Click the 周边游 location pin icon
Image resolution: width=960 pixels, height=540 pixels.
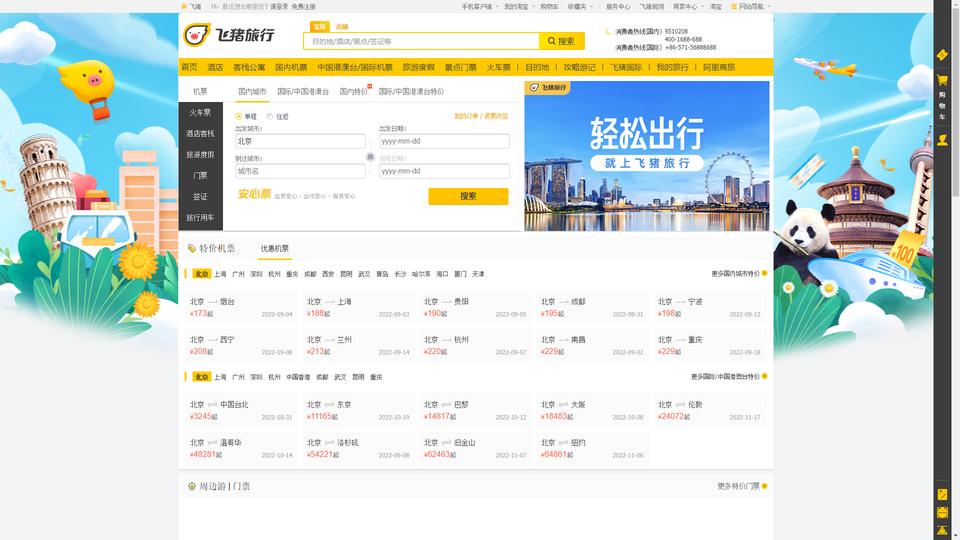pyautogui.click(x=192, y=486)
